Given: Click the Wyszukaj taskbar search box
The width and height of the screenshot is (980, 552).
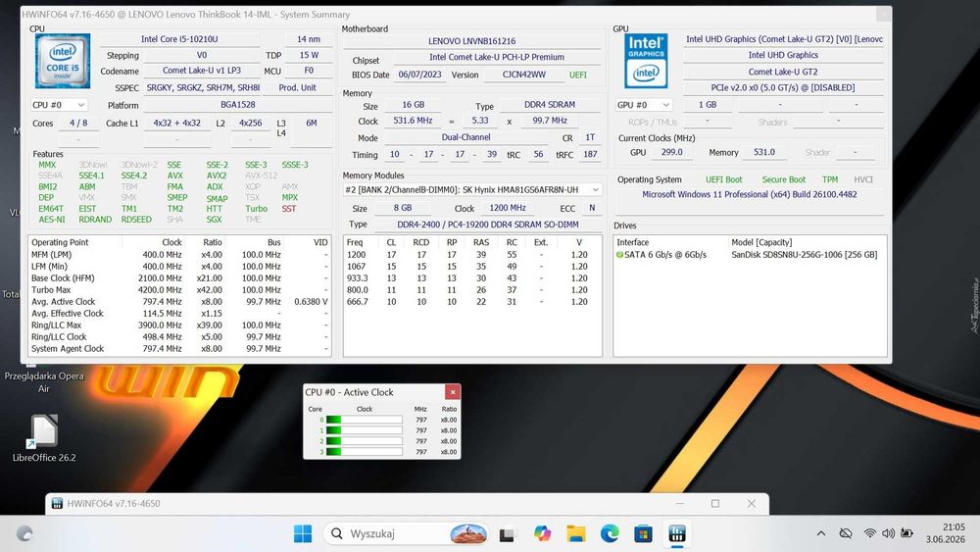Looking at the screenshot, I should [x=406, y=534].
